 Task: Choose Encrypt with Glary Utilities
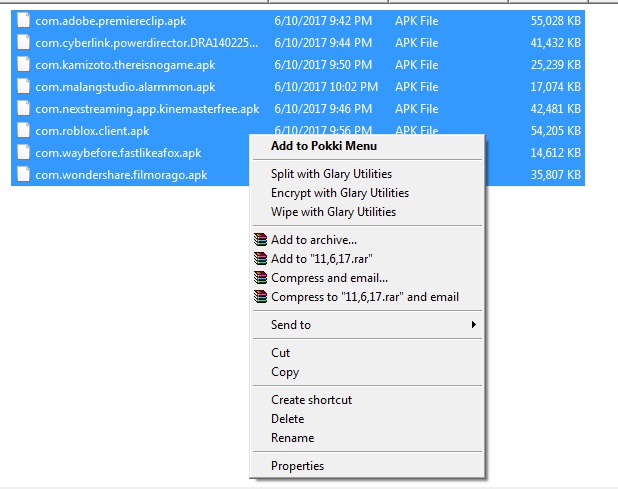pos(340,193)
